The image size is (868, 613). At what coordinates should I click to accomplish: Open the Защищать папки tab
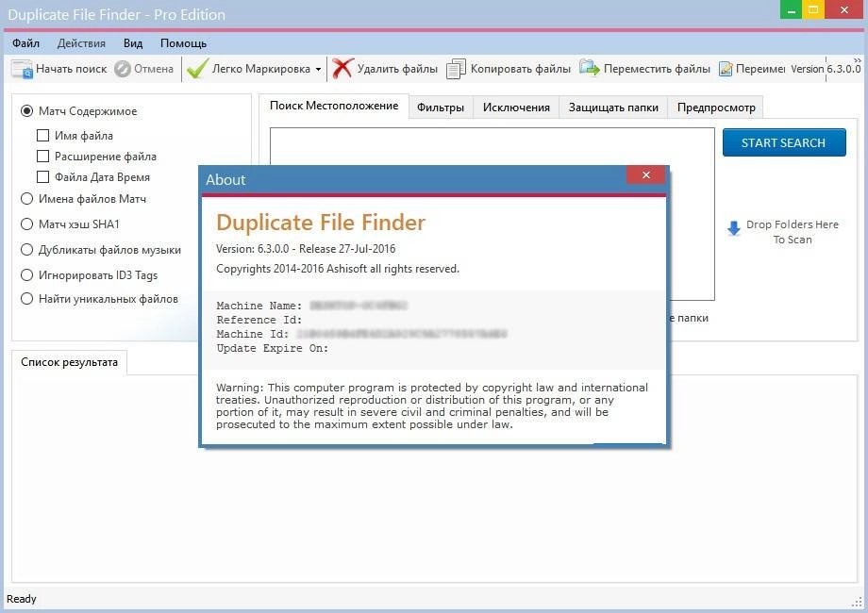(613, 108)
